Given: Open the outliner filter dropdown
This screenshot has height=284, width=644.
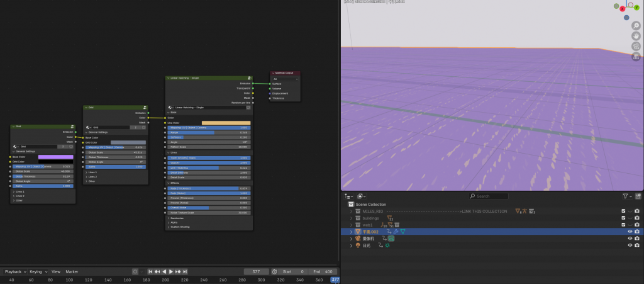Looking at the screenshot, I should 626,196.
